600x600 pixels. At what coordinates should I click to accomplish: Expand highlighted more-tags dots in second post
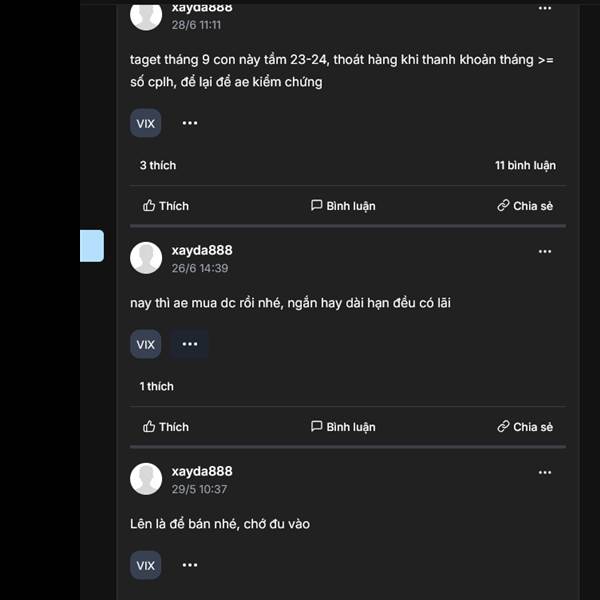[190, 344]
